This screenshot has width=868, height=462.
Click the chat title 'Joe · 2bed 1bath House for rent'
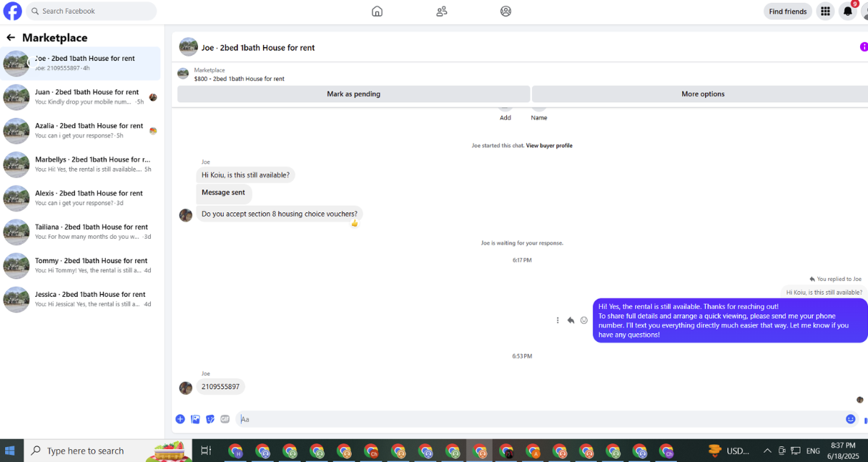coord(258,47)
